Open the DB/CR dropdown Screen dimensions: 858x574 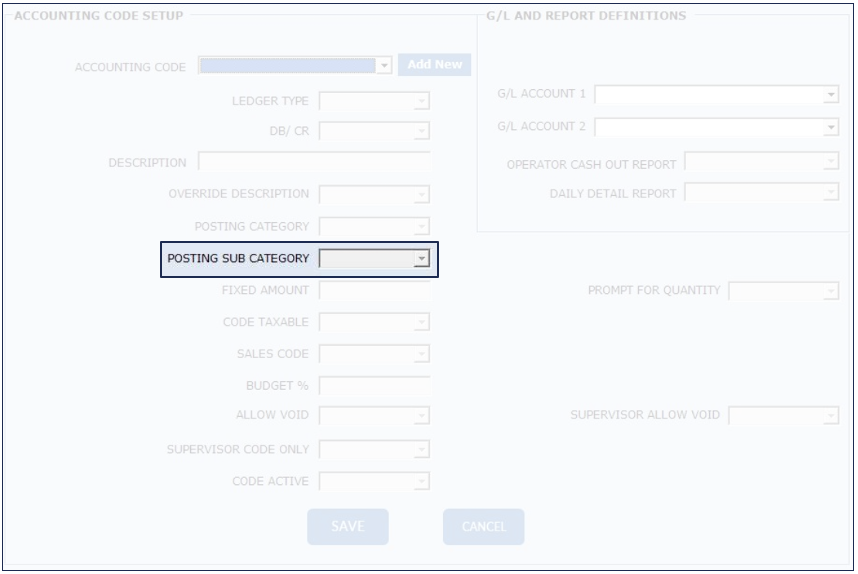tap(373, 131)
